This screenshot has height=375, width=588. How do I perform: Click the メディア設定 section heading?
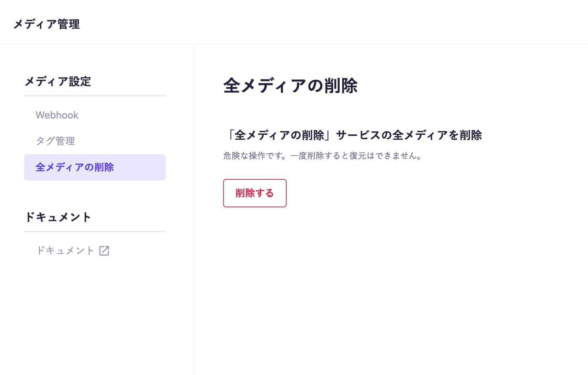click(x=58, y=81)
